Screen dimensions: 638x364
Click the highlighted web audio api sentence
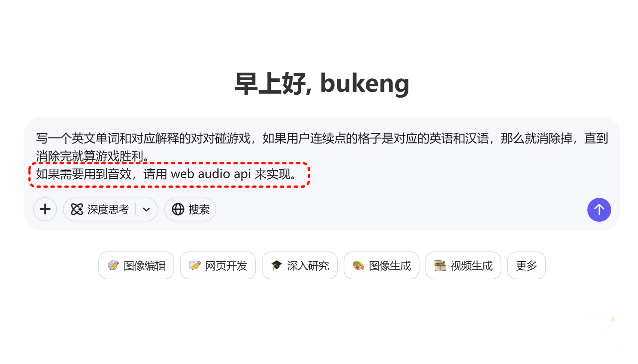point(167,174)
